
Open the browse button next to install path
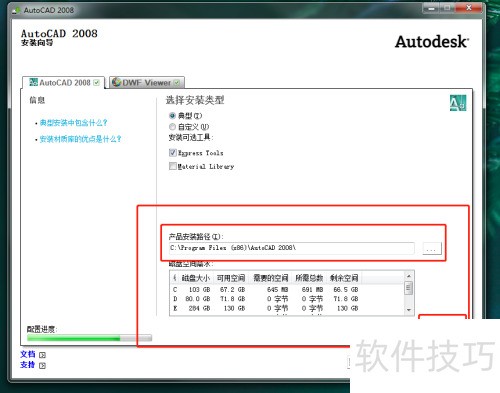click(432, 249)
